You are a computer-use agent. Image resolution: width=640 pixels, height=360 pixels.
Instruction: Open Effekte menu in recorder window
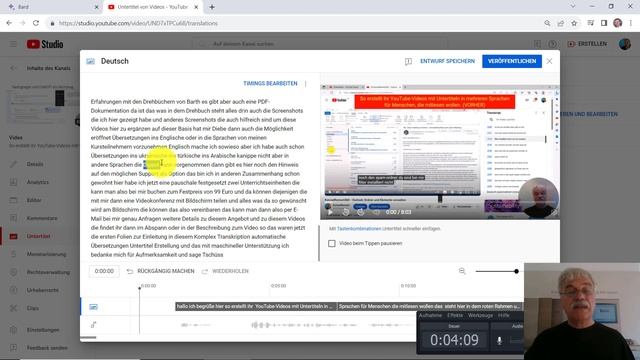coord(455,316)
